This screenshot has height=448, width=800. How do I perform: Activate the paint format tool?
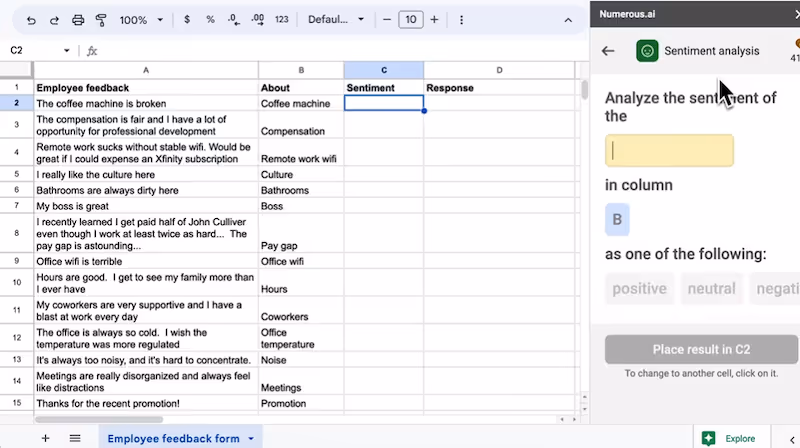101,20
